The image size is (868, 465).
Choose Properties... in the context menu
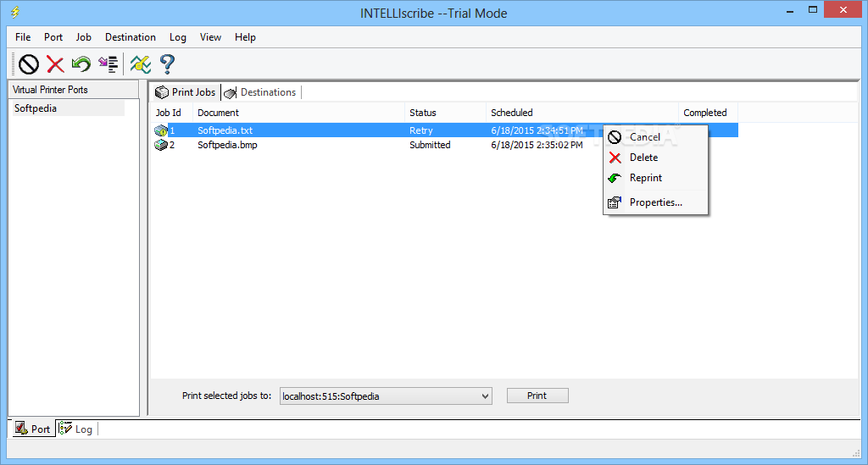point(655,202)
